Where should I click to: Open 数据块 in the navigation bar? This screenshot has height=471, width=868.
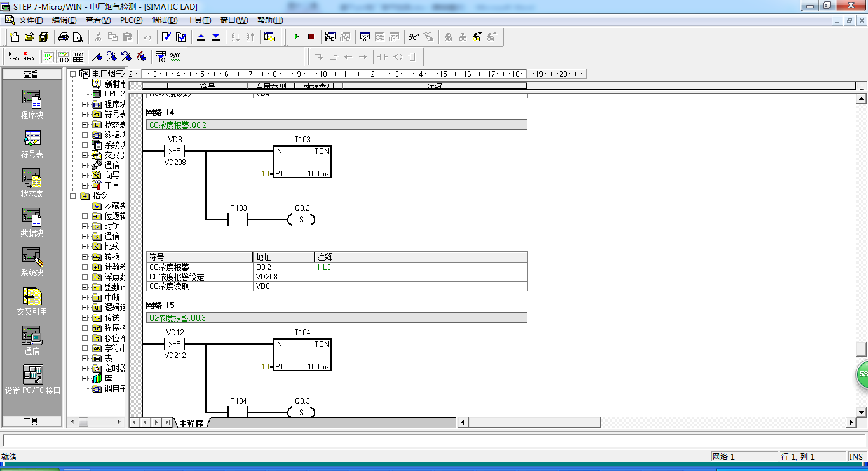pos(32,223)
